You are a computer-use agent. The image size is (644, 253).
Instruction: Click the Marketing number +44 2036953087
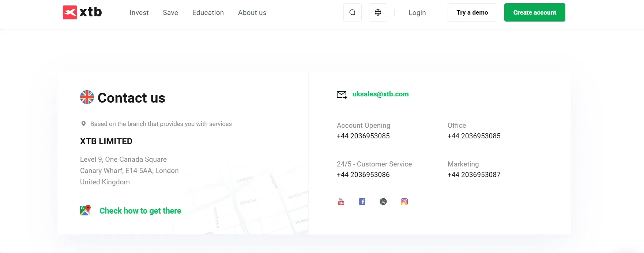474,175
